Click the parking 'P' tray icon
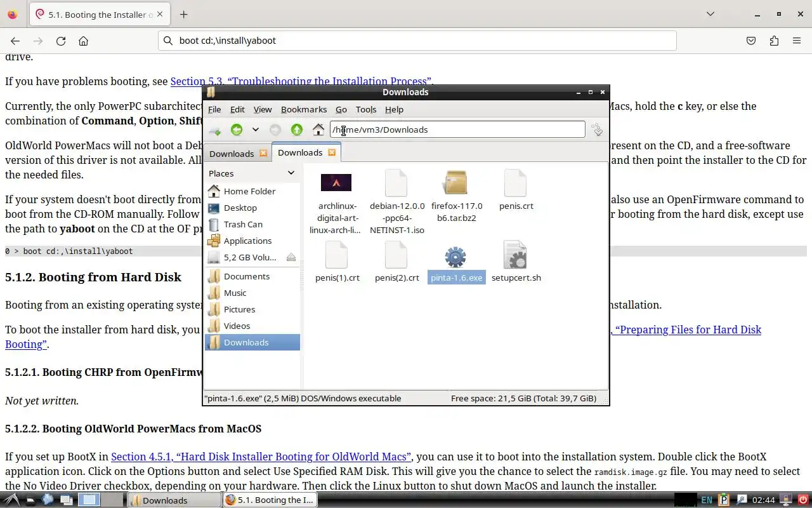812x508 pixels. point(724,500)
